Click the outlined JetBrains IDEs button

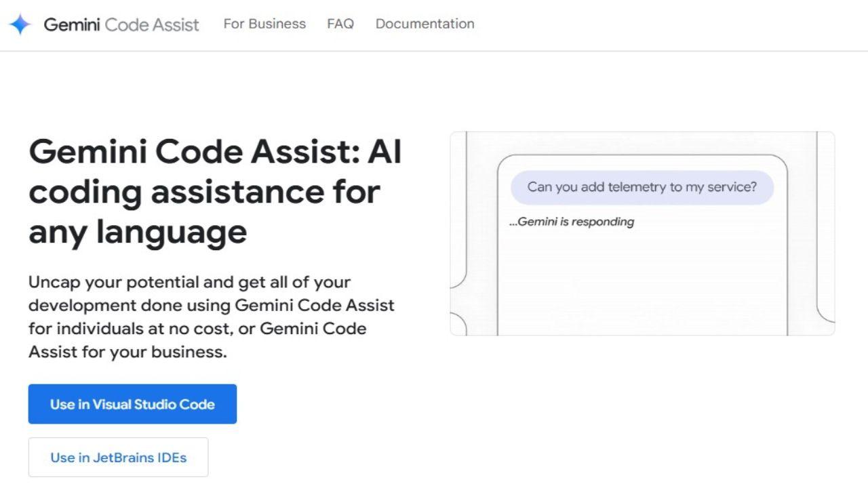pos(118,457)
